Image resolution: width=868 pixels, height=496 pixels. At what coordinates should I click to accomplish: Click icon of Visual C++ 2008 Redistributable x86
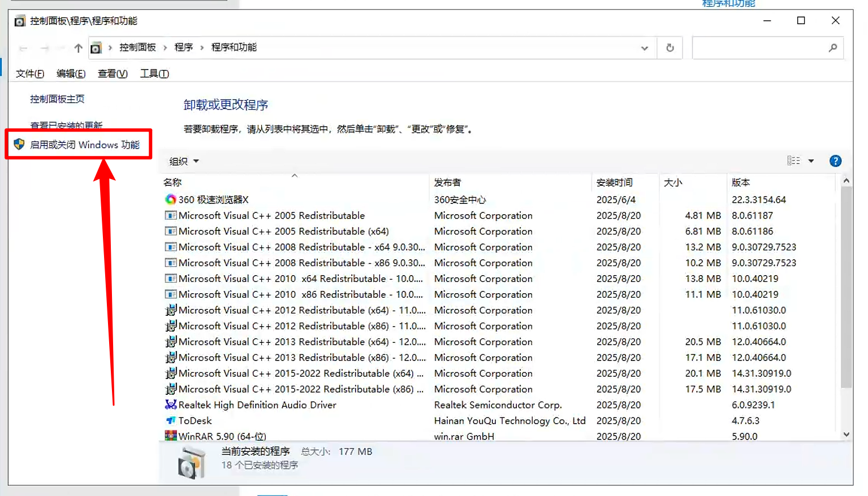pyautogui.click(x=170, y=263)
